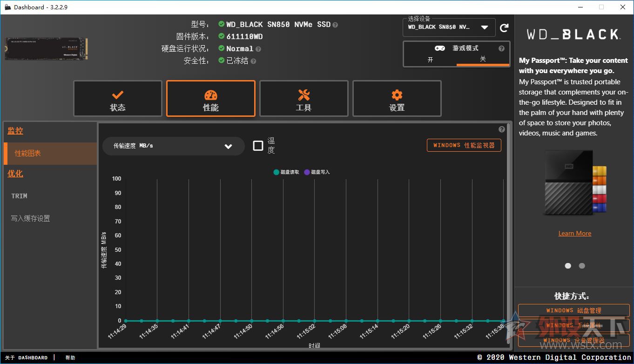Open the 设置 gear section
The image size is (634, 364).
(397, 98)
